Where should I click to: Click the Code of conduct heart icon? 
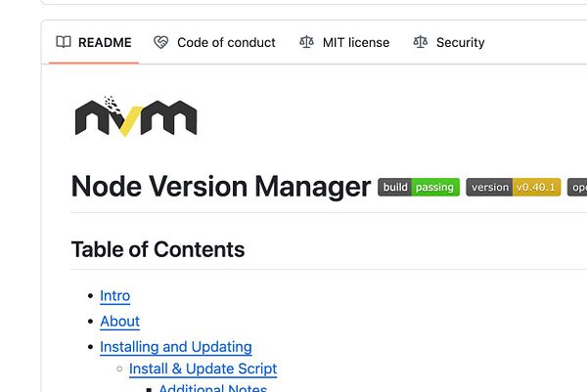[161, 42]
